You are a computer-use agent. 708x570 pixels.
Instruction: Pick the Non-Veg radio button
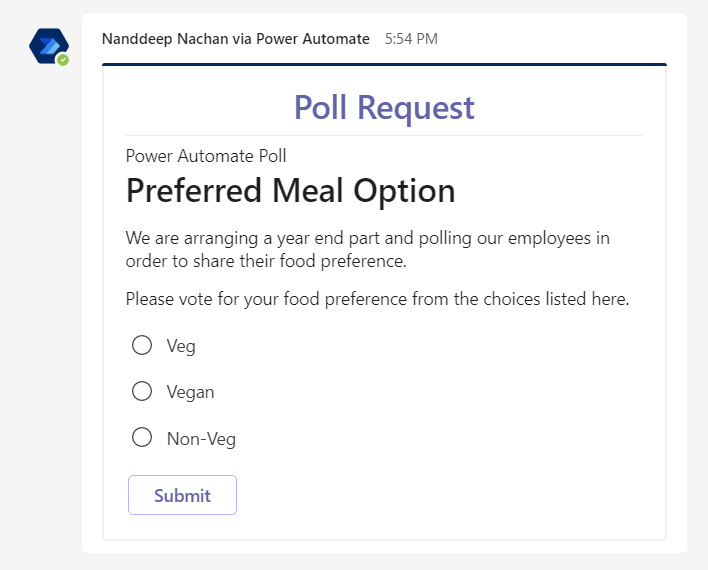142,437
